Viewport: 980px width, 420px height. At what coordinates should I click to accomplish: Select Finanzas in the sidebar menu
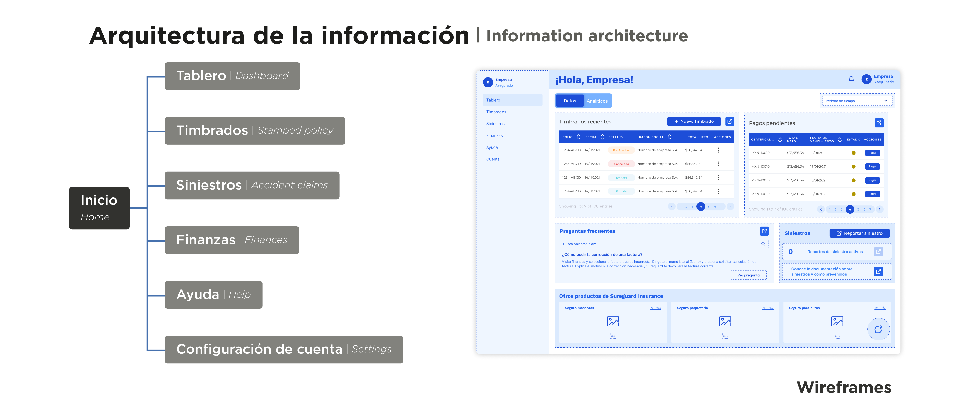[494, 135]
